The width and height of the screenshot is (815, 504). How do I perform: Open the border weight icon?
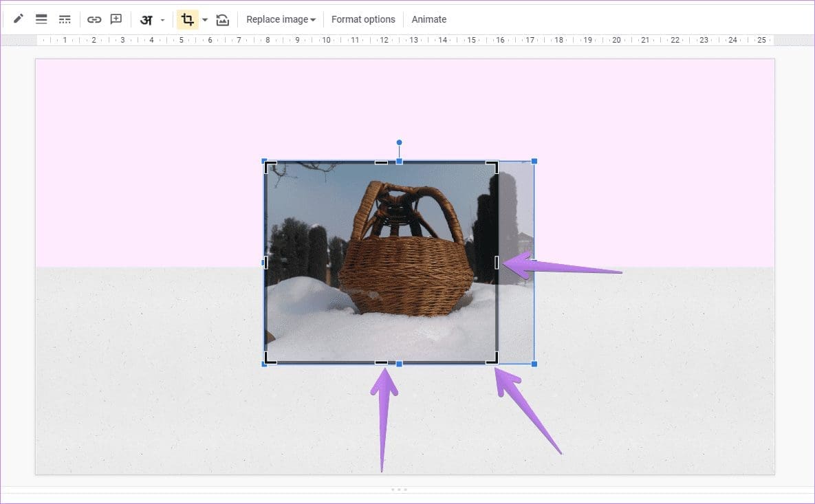(x=41, y=19)
